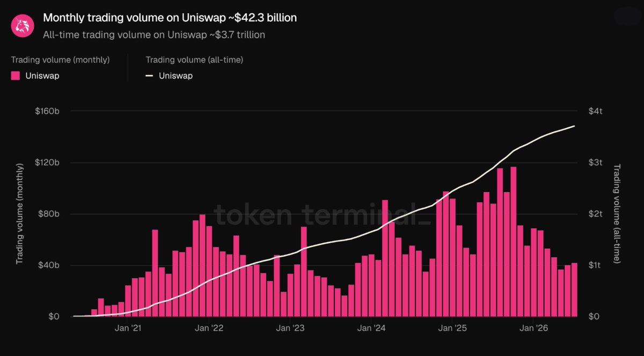Viewport: 644px width, 356px height.
Task: Click the tallest pink bar in late 2025
Action: coord(514,242)
